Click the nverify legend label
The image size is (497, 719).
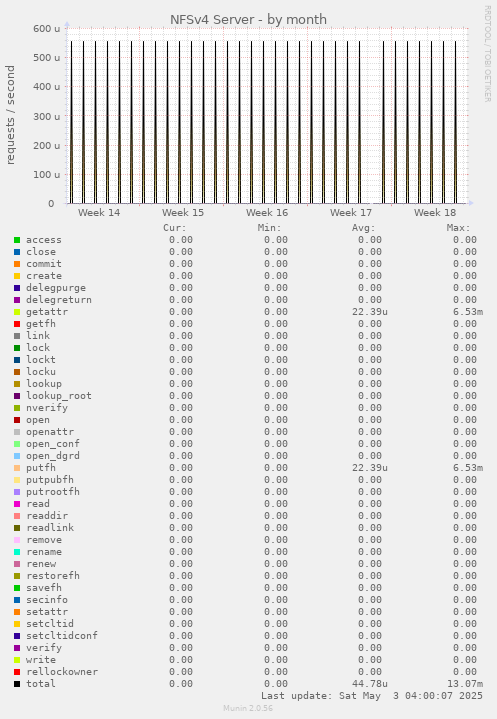(x=47, y=408)
